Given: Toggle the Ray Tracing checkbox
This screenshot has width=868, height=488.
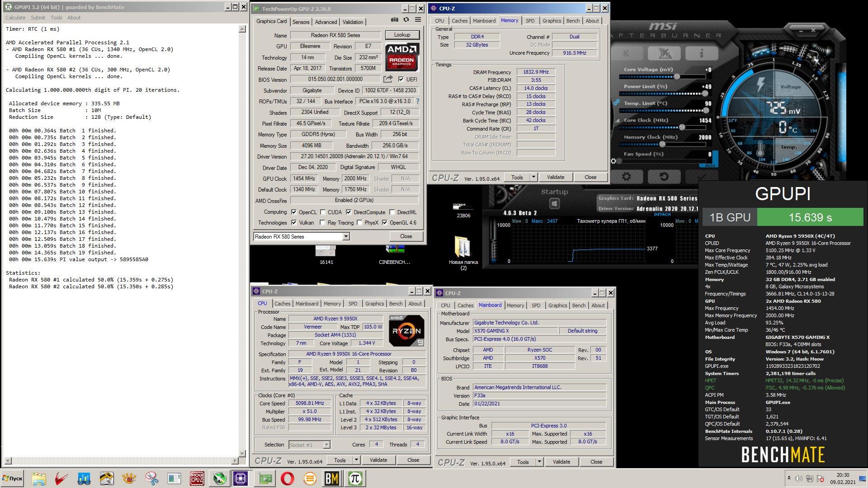Looking at the screenshot, I should 322,222.
